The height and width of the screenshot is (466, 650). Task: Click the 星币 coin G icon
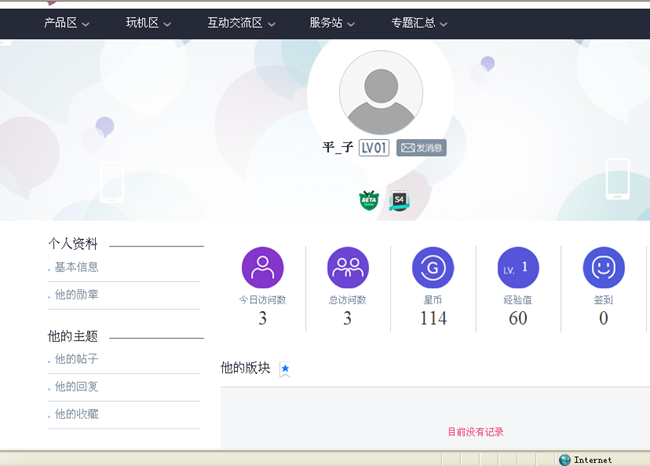(433, 268)
